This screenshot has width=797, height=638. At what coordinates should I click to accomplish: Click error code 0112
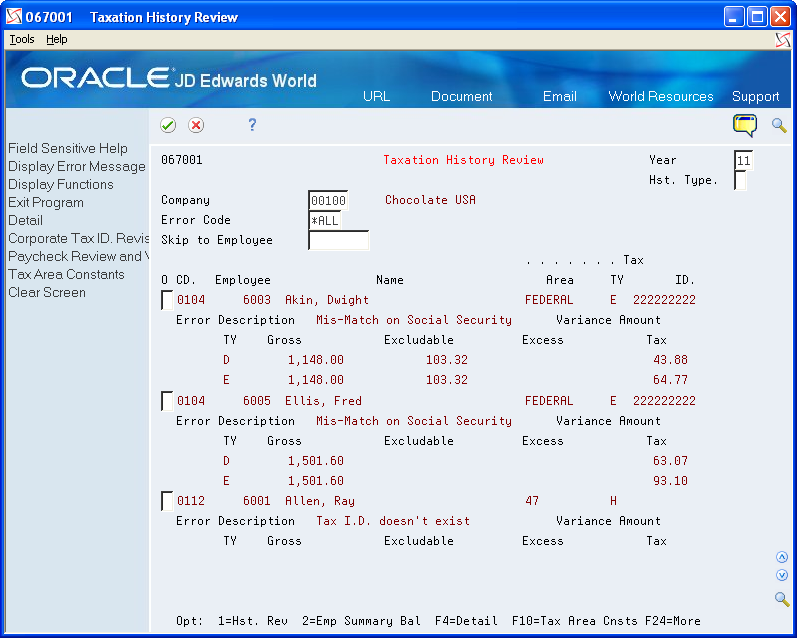191,501
